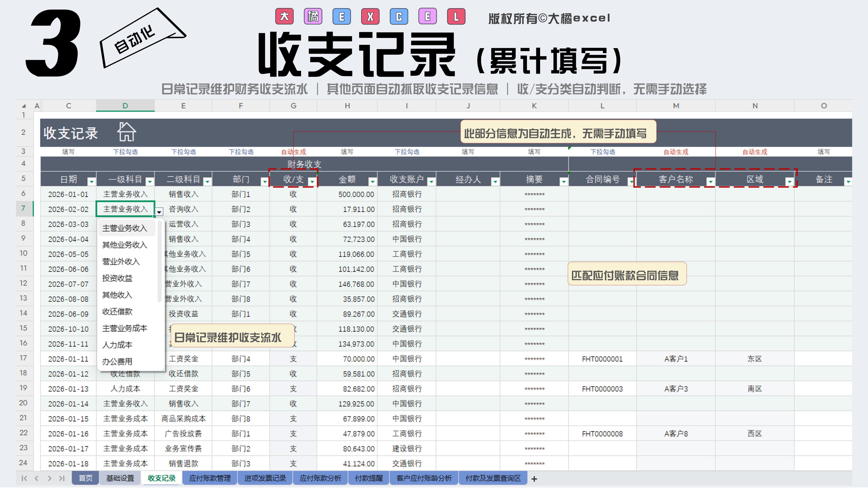Screen dimensions: 868x488
Task: Open cell D7 validation dropdown arrow
Action: pos(159,212)
